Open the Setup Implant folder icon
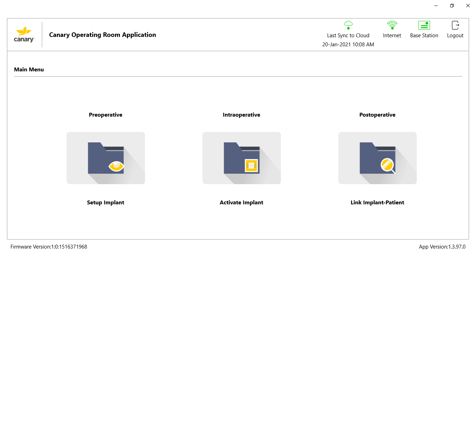476x448 pixels. coord(106,158)
